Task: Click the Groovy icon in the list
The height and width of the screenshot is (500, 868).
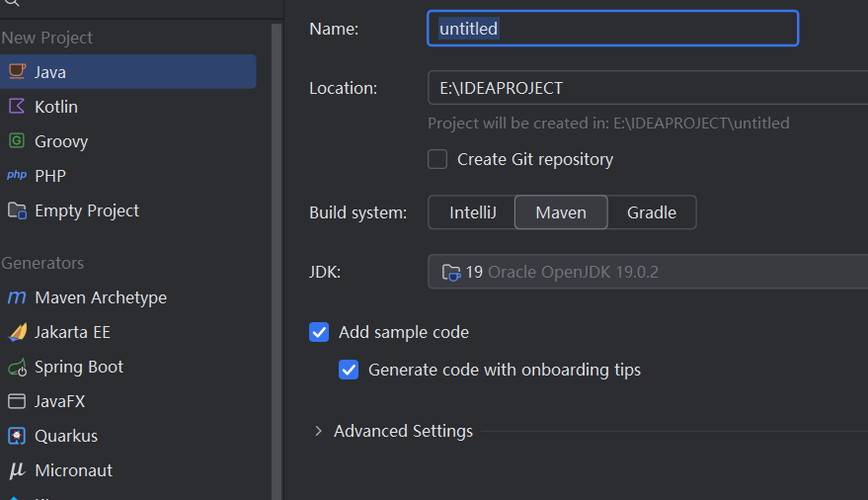Action: [17, 140]
